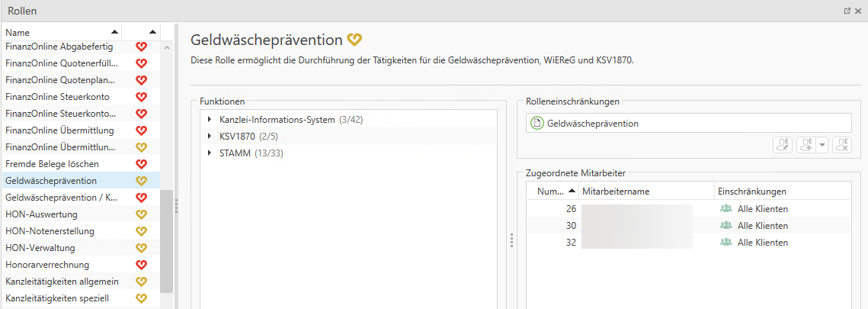Viewport: 868px width, 309px height.
Task: Pop out the Rollen panel
Action: pos(847,11)
